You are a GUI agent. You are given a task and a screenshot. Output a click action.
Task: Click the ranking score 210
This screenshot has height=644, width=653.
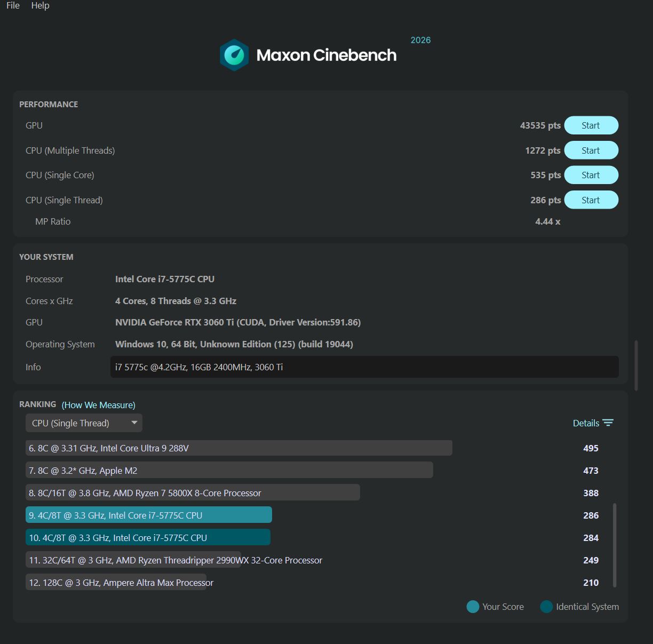point(591,583)
